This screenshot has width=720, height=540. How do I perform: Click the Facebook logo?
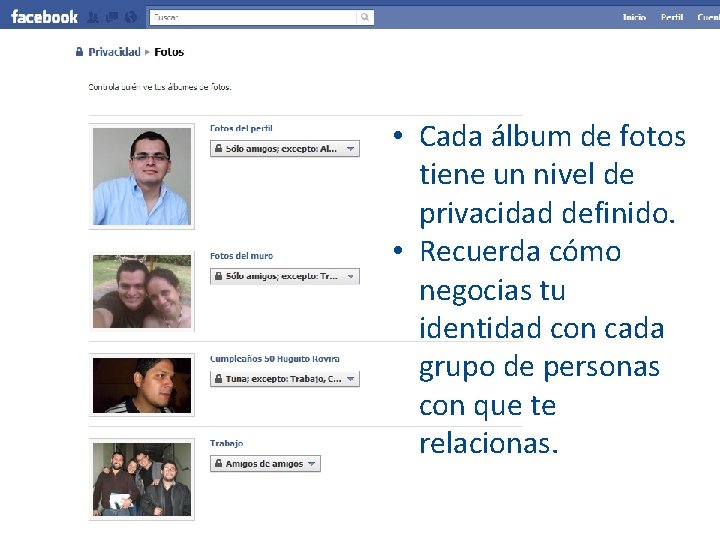pyautogui.click(x=44, y=17)
